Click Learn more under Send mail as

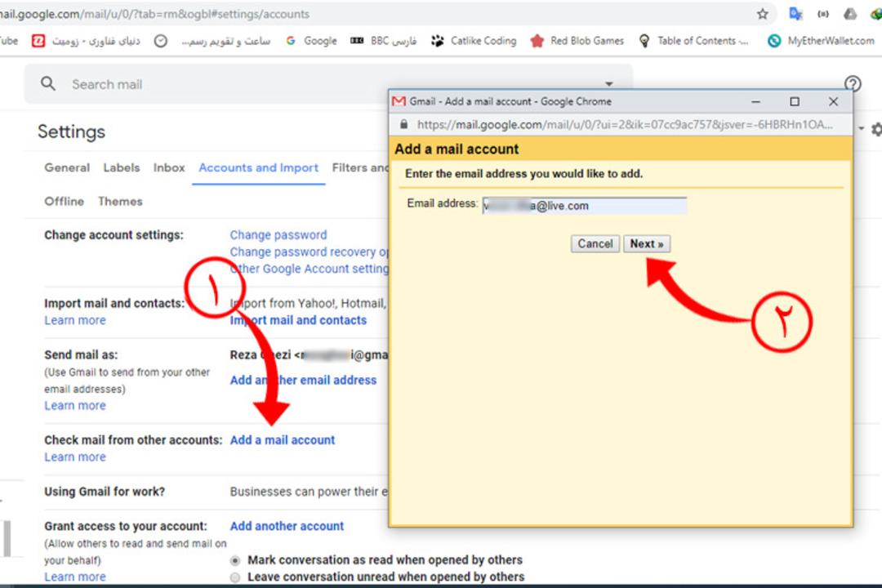(x=75, y=406)
